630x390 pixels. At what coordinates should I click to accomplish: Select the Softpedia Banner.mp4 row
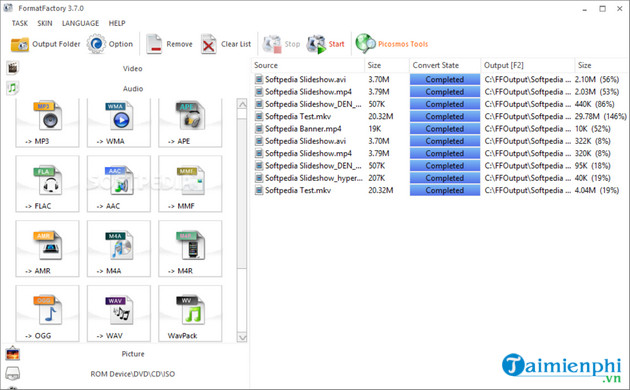(x=440, y=129)
